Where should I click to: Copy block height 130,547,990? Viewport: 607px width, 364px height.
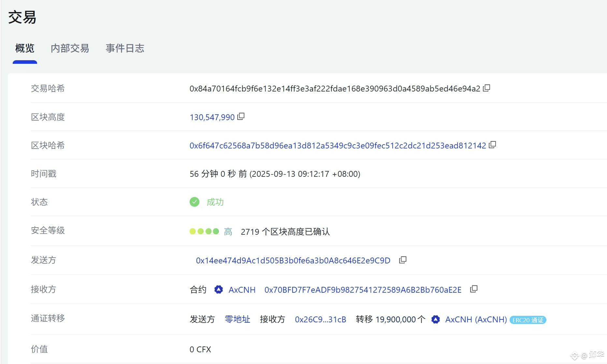click(x=241, y=117)
